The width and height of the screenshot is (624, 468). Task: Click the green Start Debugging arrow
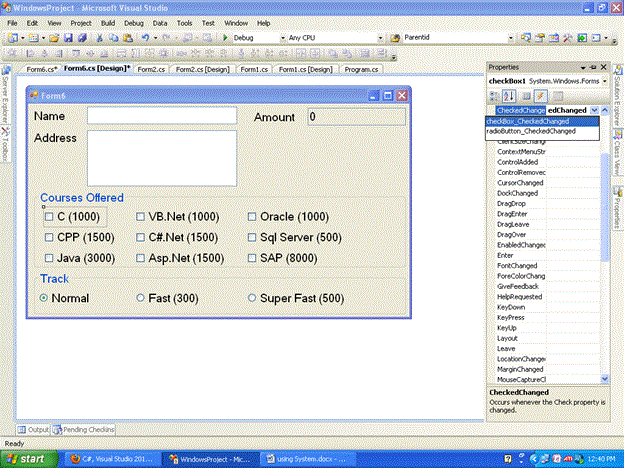pos(225,38)
